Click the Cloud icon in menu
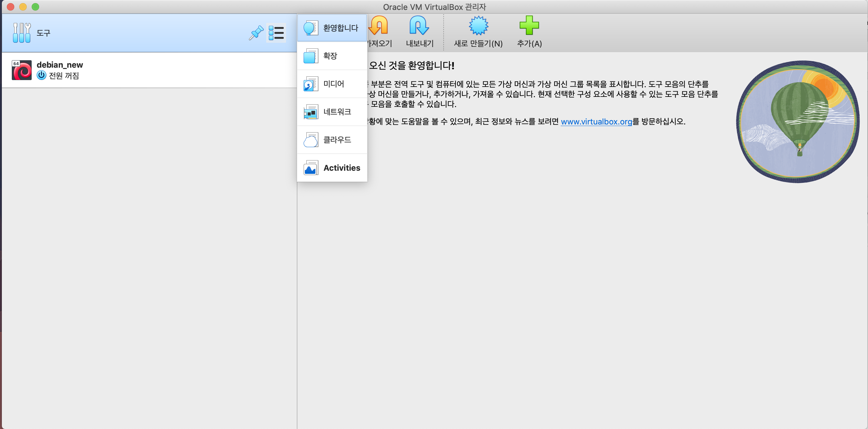The image size is (868, 429). pos(310,140)
